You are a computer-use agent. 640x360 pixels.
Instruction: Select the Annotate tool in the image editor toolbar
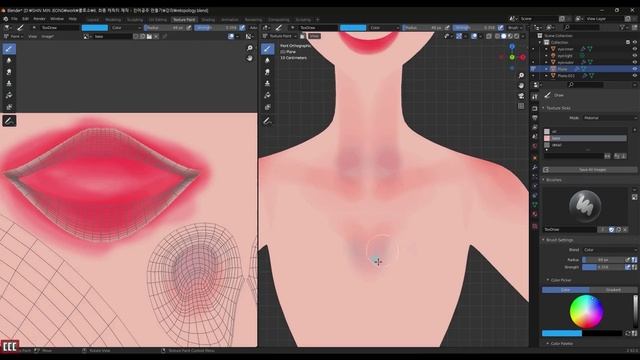coord(9,121)
